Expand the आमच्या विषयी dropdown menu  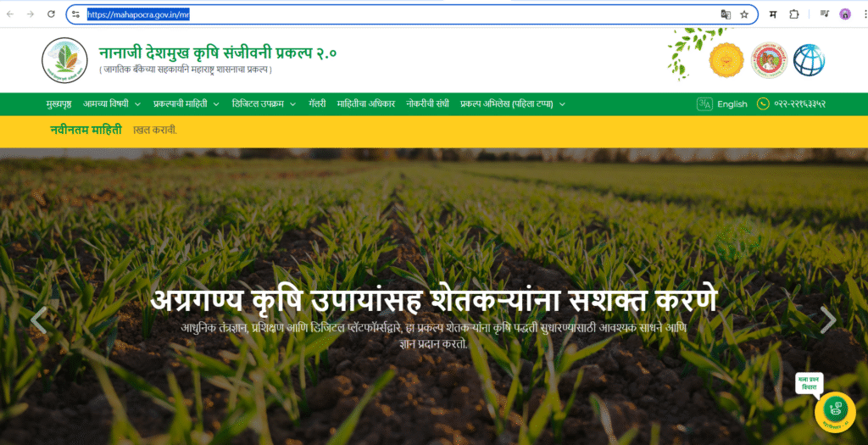tap(111, 104)
